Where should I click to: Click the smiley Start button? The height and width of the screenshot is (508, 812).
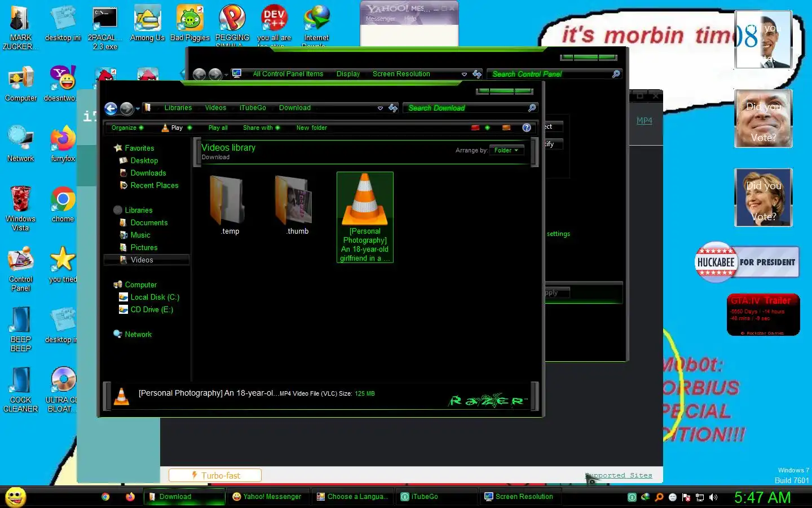click(15, 497)
